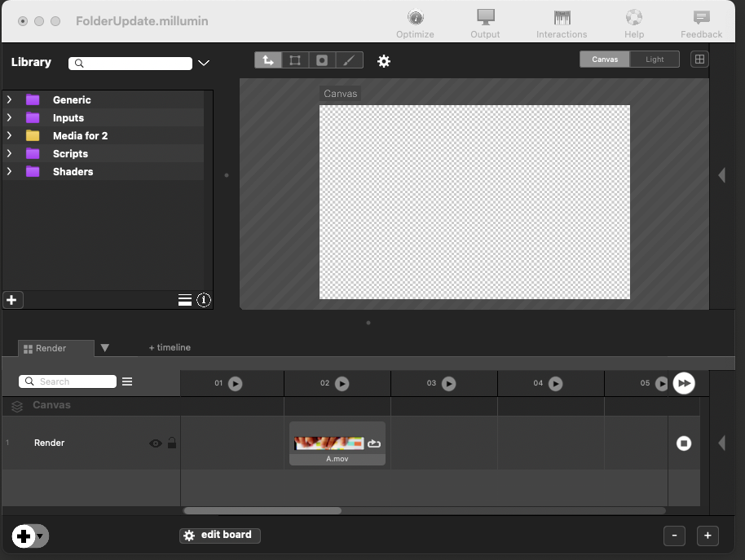
Task: Open the Interactions panel icon
Action: click(562, 18)
